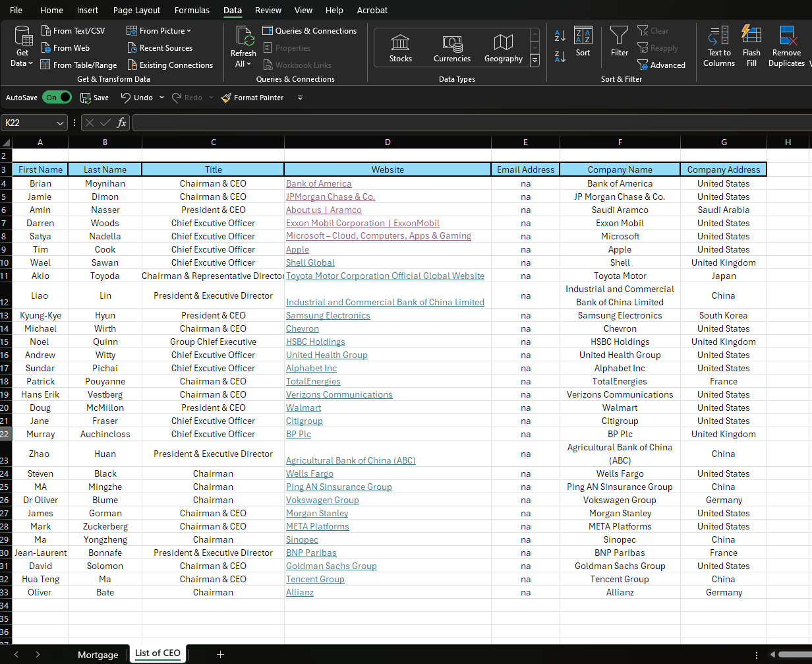This screenshot has height=664, width=812.
Task: Click inside the formula bar
Action: 461,123
